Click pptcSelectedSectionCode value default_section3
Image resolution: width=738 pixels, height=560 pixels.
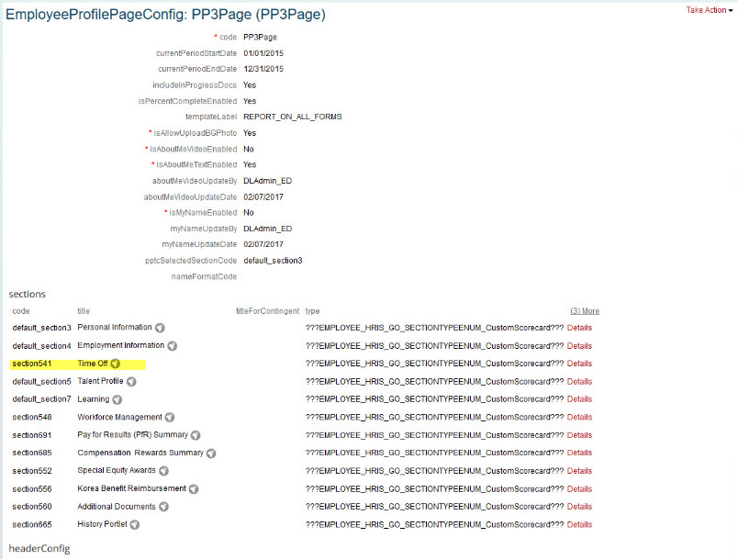pyautogui.click(x=273, y=261)
